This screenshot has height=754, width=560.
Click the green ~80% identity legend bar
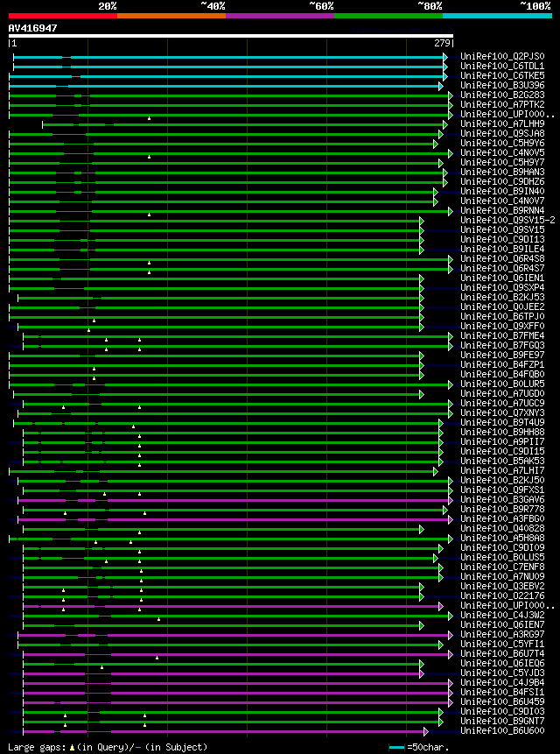click(x=388, y=16)
